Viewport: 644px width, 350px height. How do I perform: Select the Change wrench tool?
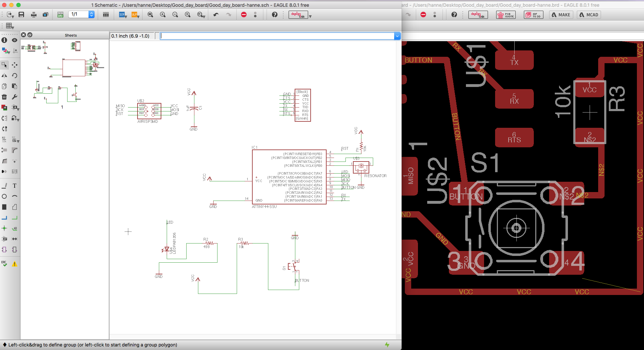point(15,97)
